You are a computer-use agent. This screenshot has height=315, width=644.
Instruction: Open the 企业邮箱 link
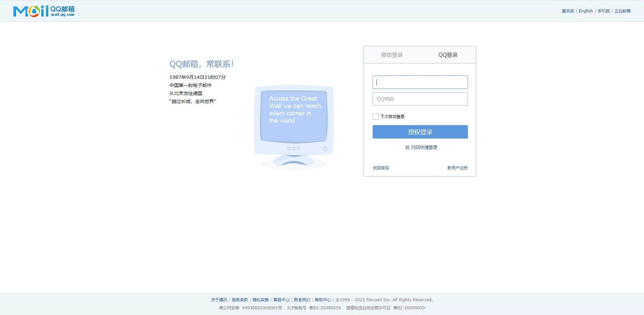click(623, 11)
